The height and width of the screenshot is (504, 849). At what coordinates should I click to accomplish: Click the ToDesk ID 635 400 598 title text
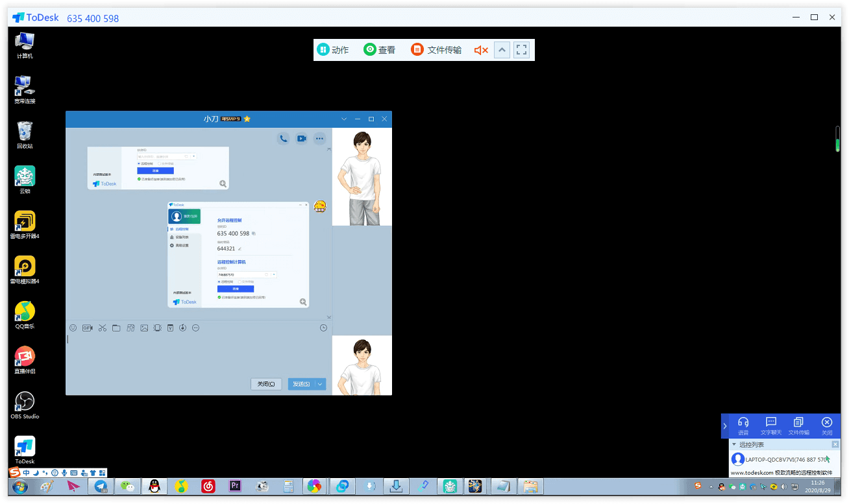pyautogui.click(x=93, y=18)
